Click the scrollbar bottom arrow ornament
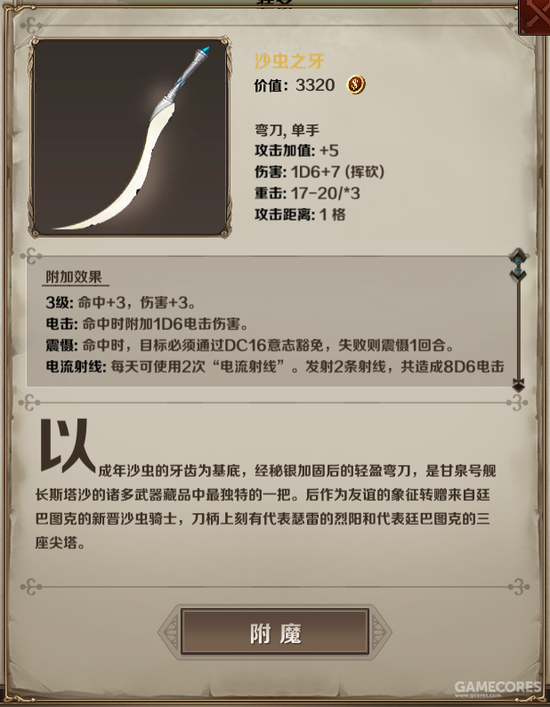 (519, 385)
